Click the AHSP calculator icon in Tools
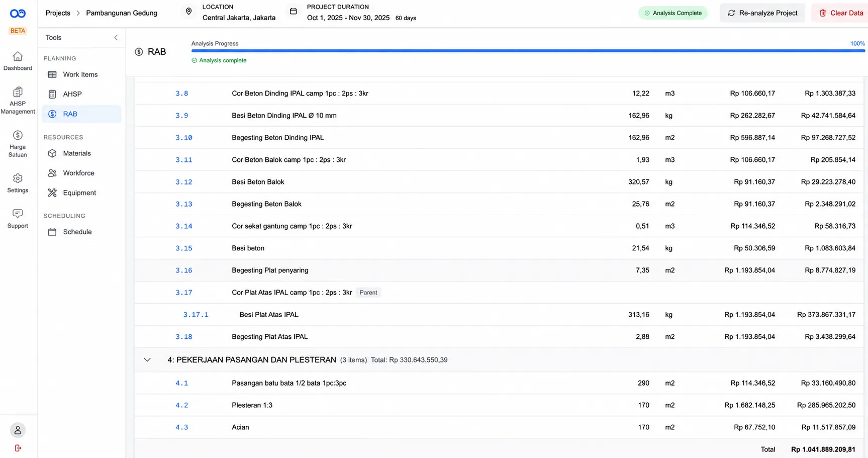868x458 pixels. click(x=52, y=94)
